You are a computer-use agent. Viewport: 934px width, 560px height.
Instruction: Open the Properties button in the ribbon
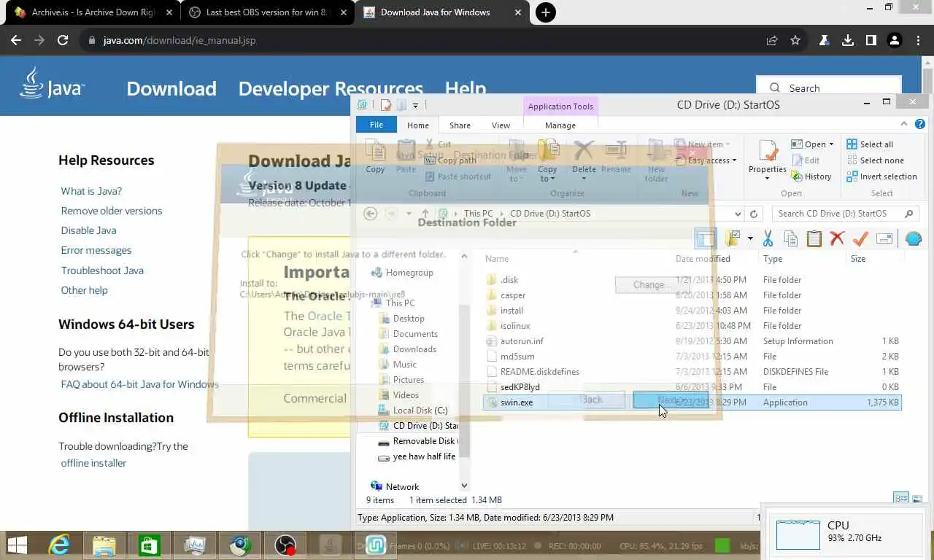click(x=768, y=160)
